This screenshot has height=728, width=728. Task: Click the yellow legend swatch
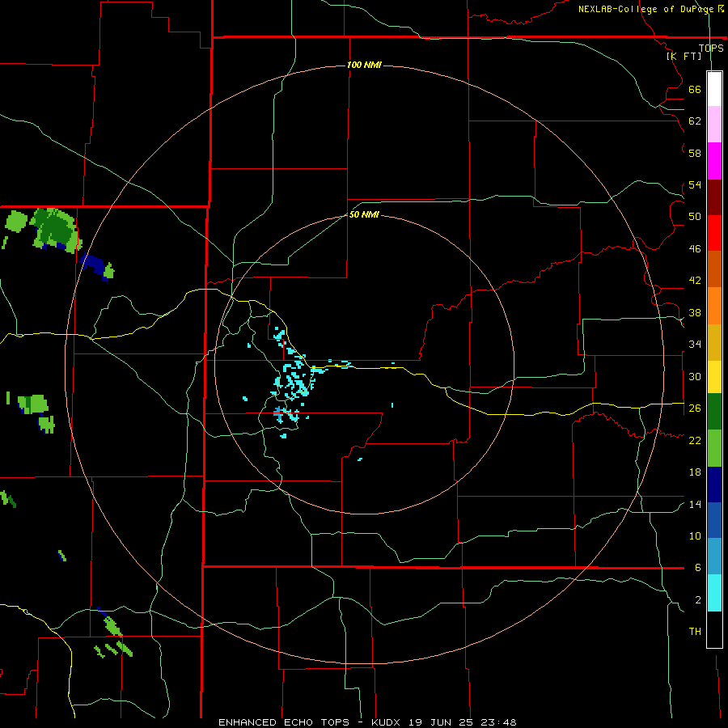pos(714,377)
